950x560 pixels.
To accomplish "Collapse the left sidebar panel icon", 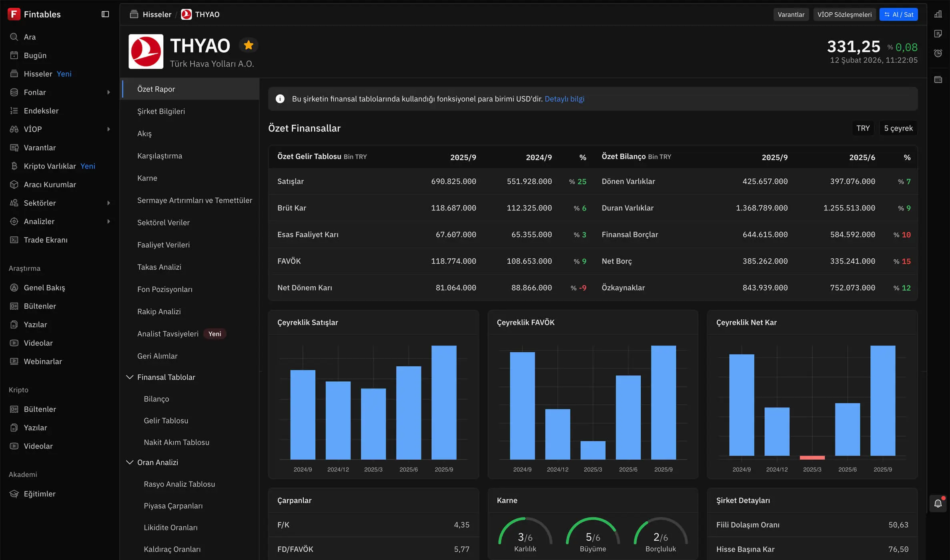I will tap(105, 14).
